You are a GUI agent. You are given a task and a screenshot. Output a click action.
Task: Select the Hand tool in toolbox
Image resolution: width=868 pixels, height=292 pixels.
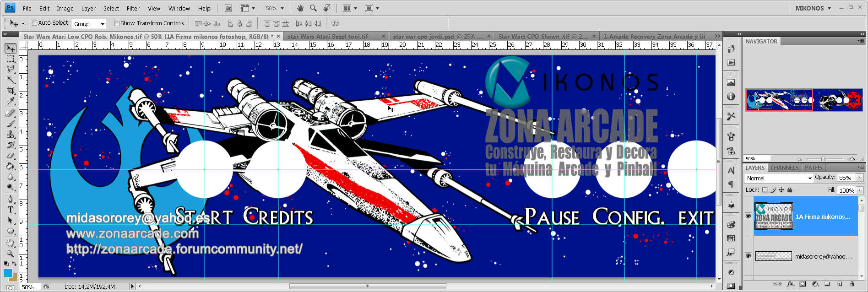pyautogui.click(x=11, y=243)
